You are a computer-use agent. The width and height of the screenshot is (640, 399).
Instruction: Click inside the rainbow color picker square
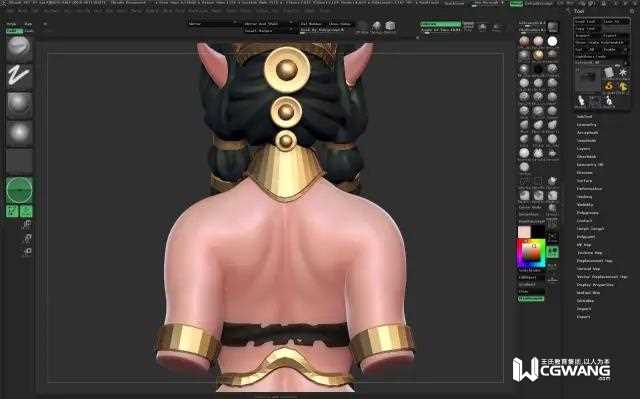(x=531, y=253)
